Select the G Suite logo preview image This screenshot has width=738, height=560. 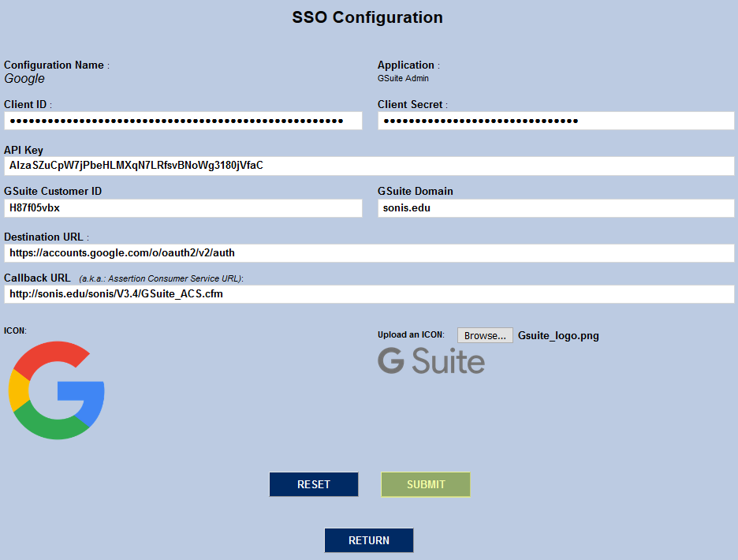click(x=431, y=362)
